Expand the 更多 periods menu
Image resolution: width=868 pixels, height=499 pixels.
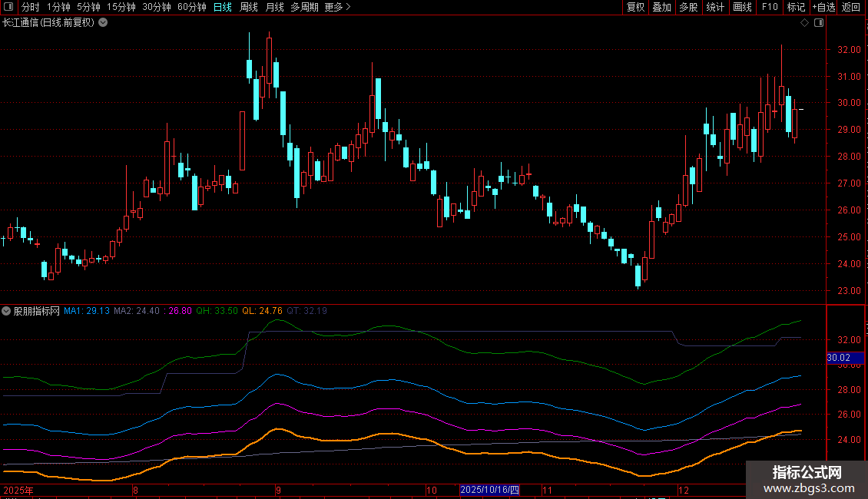337,7
